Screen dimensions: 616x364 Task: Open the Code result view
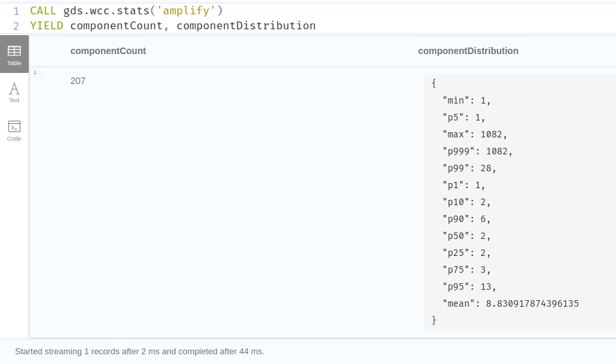[x=14, y=130]
